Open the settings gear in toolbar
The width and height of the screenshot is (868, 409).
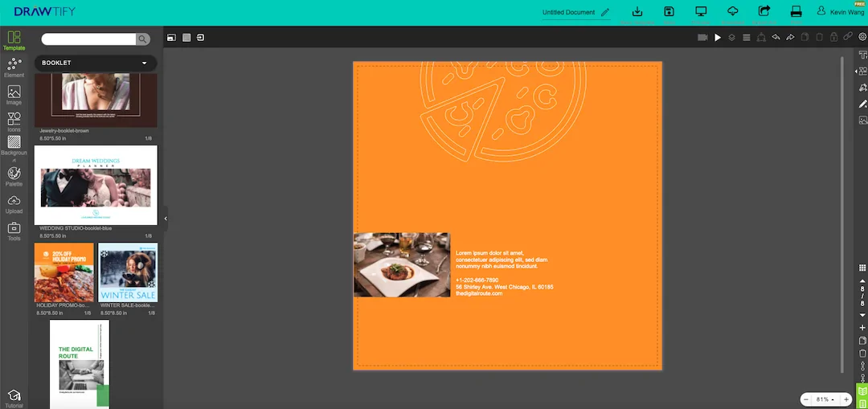pos(862,37)
